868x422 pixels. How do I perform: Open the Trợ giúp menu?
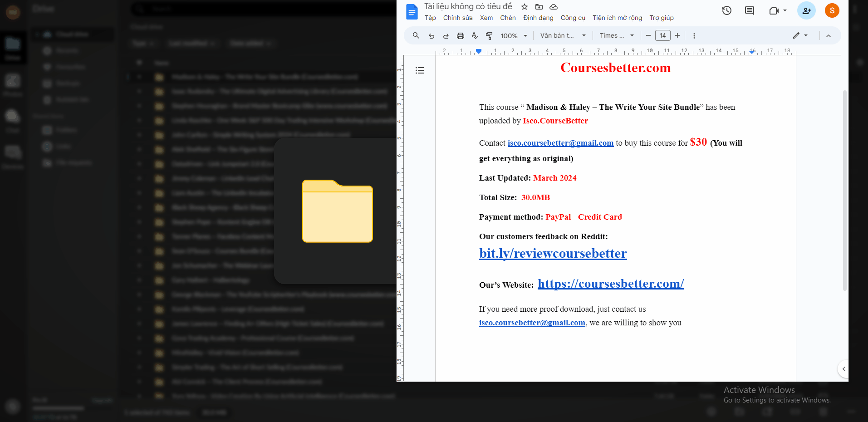(662, 18)
